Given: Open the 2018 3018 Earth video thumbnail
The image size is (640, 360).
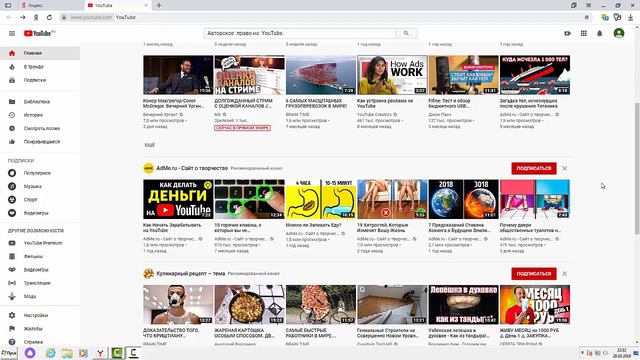Looking at the screenshot, I should (x=463, y=199).
